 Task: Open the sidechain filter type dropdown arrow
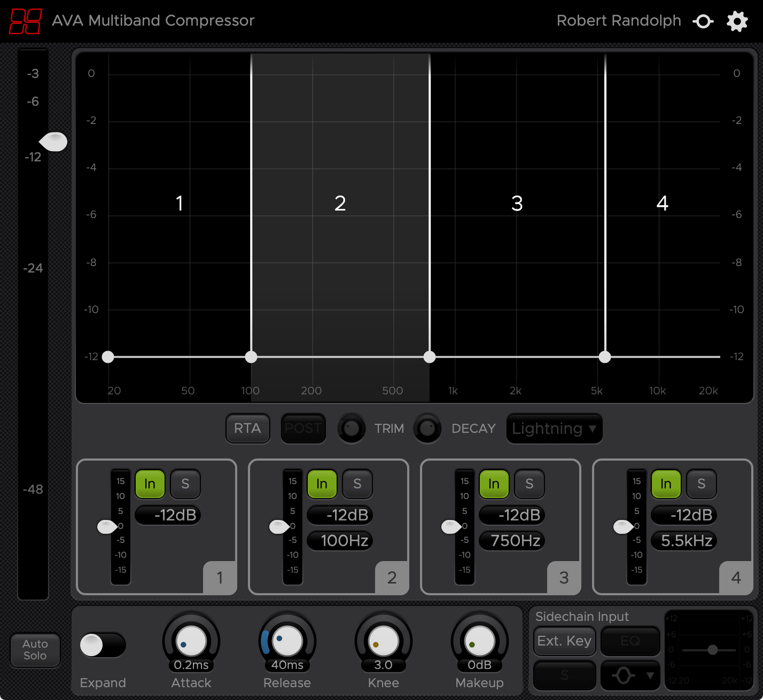650,675
